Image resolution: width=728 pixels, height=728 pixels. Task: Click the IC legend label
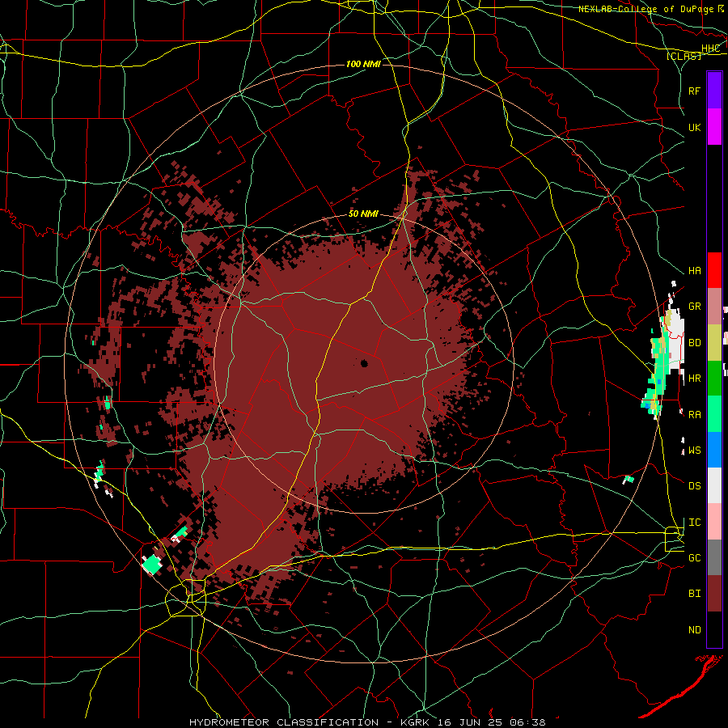click(x=694, y=522)
